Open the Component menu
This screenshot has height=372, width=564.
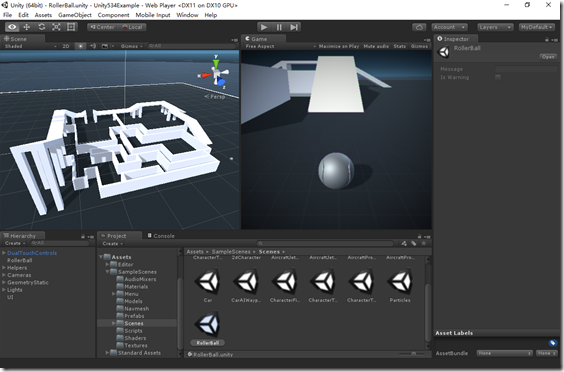pos(113,15)
